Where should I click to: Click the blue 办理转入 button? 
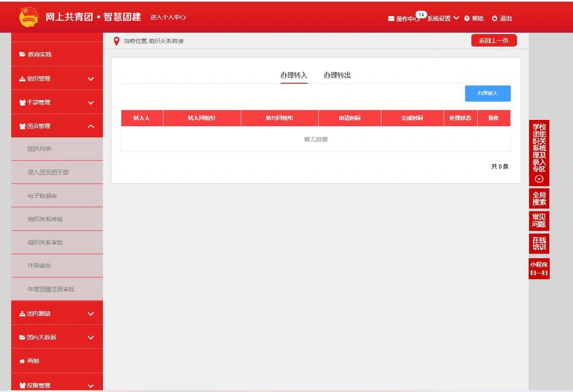coord(488,93)
